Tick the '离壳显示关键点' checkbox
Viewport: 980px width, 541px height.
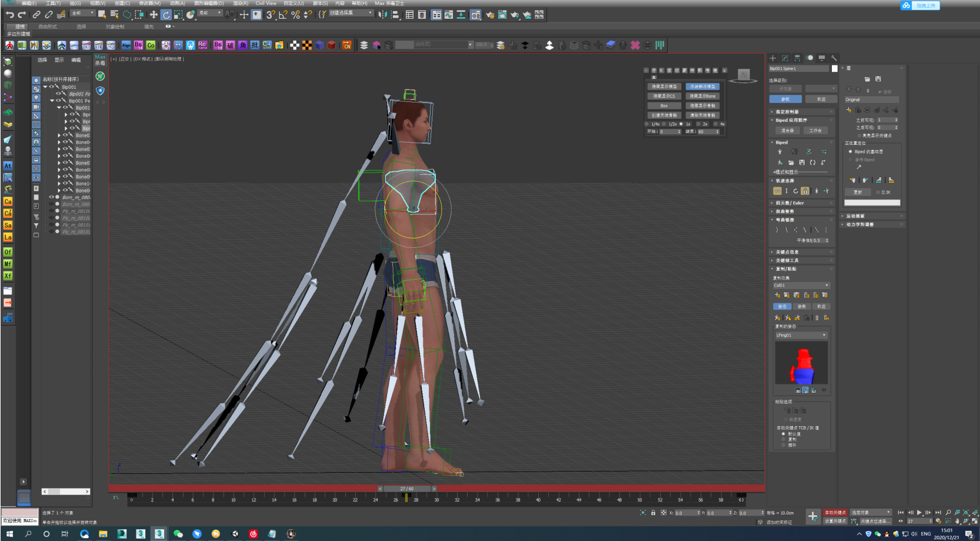(x=859, y=135)
